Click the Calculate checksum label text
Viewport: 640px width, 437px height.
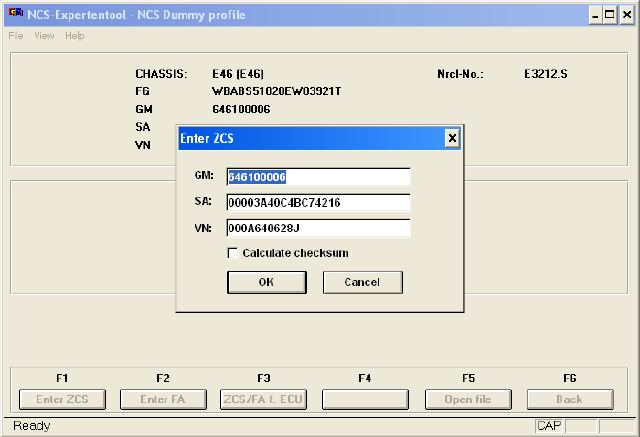click(x=296, y=253)
